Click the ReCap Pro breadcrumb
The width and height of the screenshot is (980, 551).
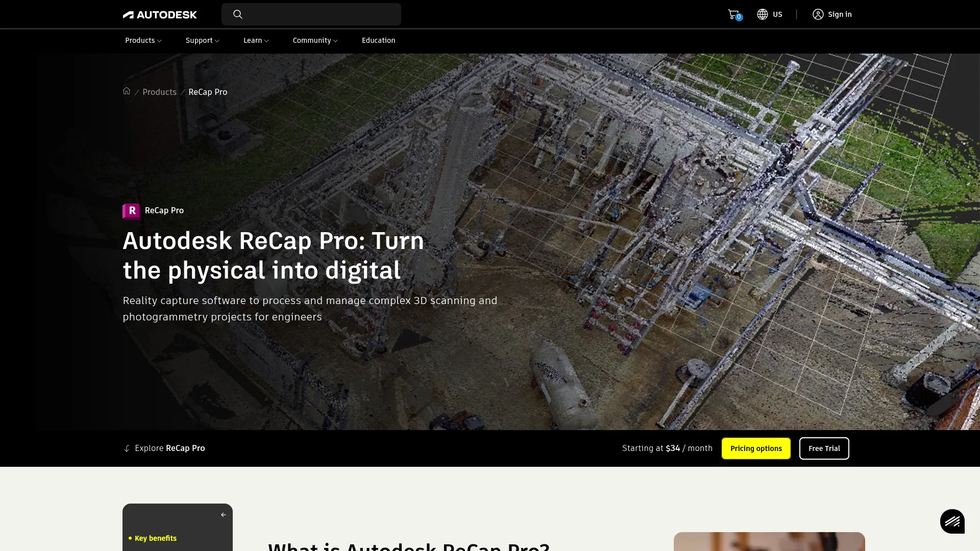click(x=208, y=92)
